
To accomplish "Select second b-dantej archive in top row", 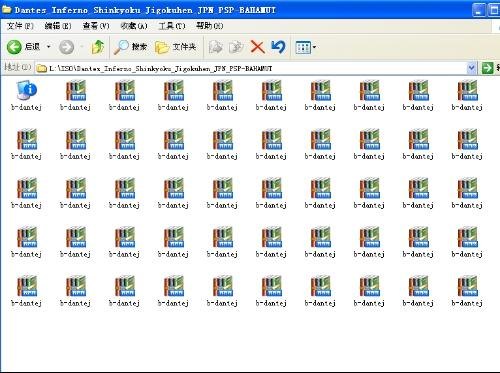I will [76, 95].
